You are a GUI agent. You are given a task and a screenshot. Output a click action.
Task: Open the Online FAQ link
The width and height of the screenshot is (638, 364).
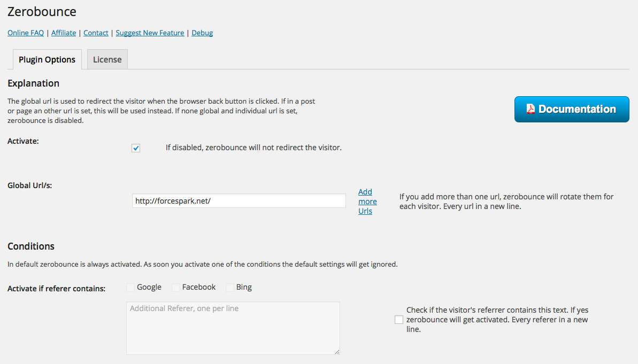click(26, 33)
